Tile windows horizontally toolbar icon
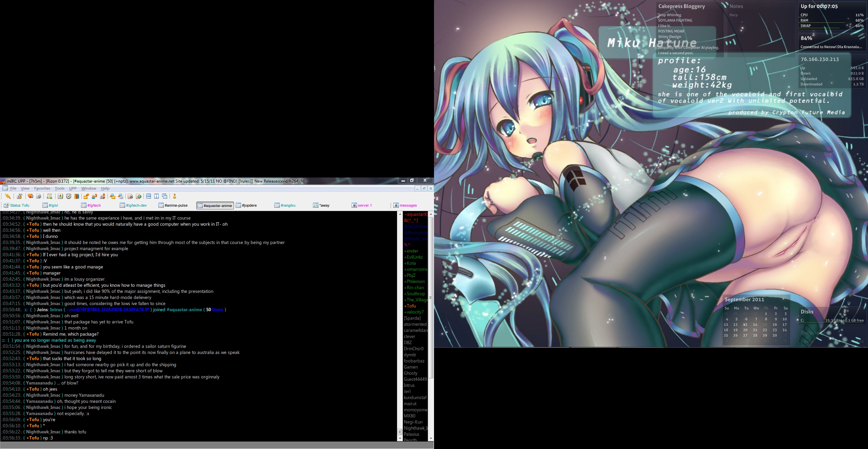 [149, 196]
